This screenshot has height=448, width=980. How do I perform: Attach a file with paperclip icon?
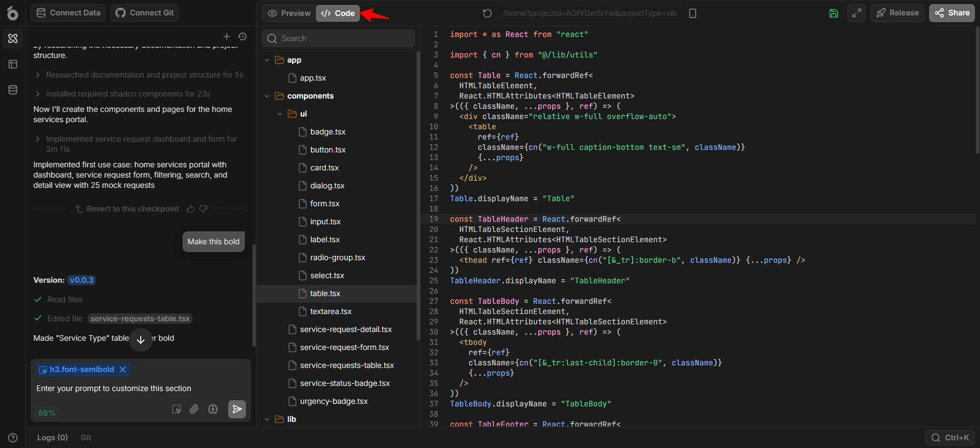coord(194,409)
